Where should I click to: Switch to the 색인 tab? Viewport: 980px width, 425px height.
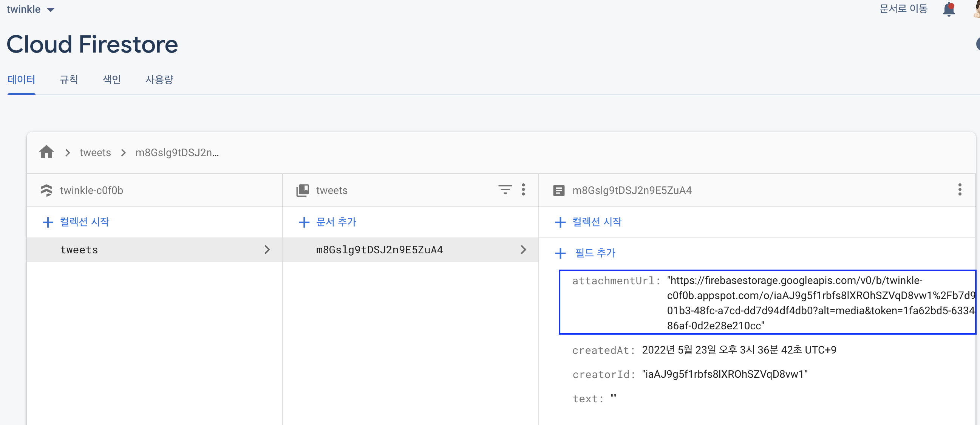(111, 79)
